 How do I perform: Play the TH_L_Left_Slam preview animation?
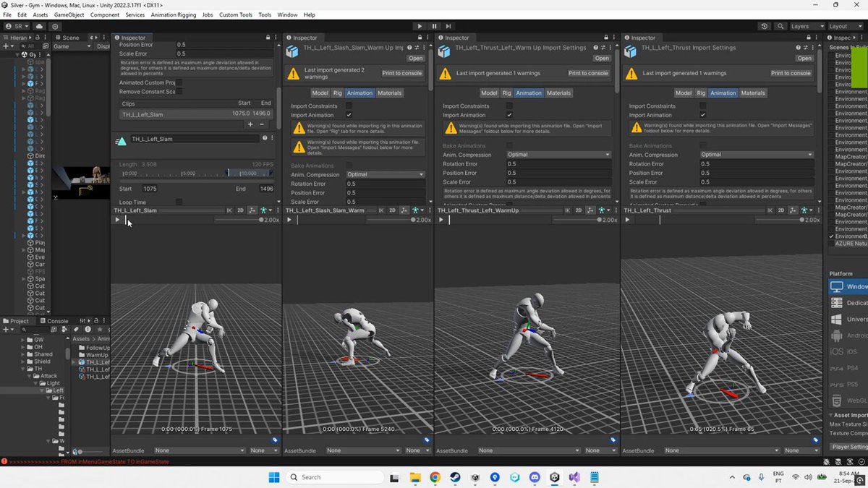(117, 220)
